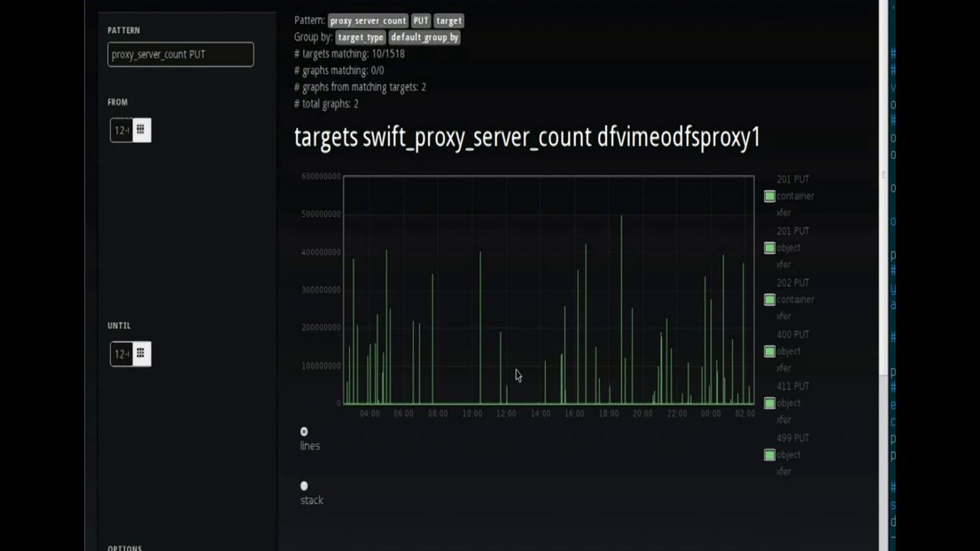Click the 400 PUT object xfer legend swatch
The height and width of the screenshot is (551, 980).
770,351
